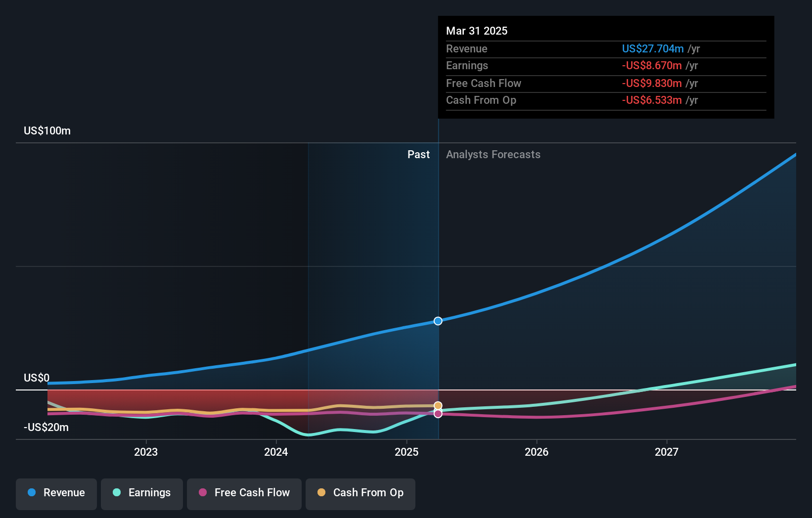Click the Free Cash Flow label in tooltip
Viewport: 812px width, 518px height.
click(484, 84)
